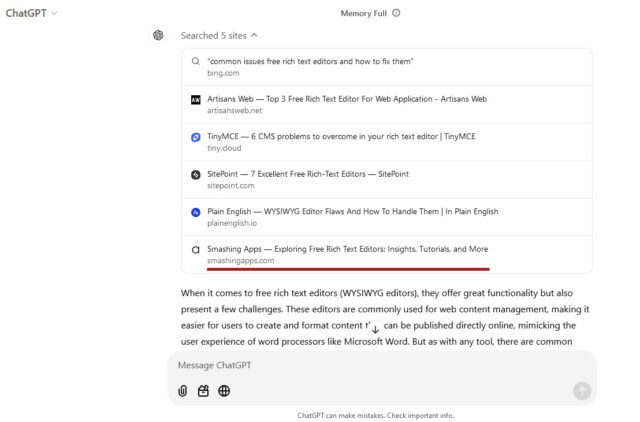Image resolution: width=640 pixels, height=422 pixels.
Task: Click the search magnifier icon in bing row
Action: (x=196, y=61)
